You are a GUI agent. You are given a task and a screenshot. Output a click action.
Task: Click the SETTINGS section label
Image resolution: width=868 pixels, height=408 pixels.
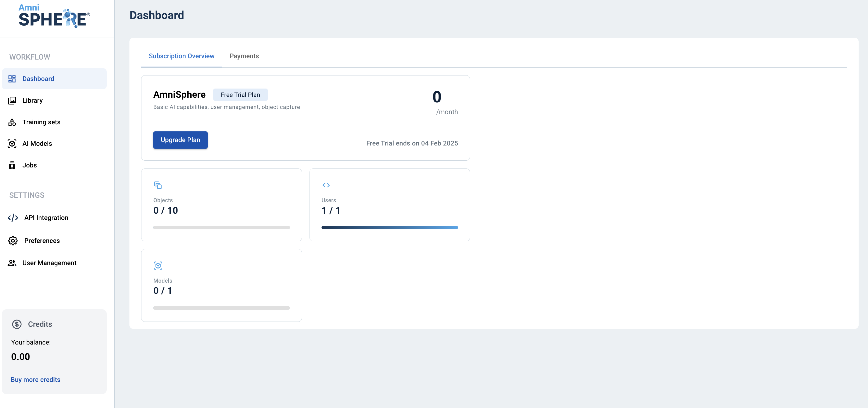tap(27, 195)
